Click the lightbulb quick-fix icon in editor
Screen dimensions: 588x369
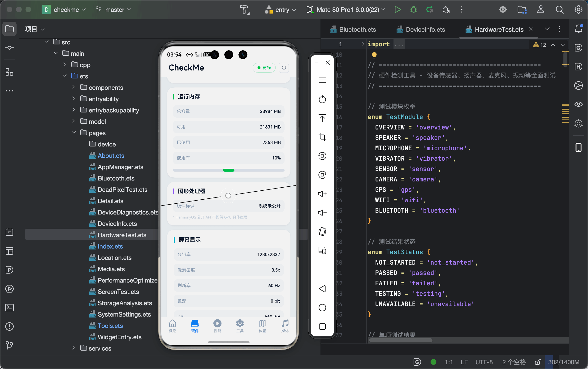pos(374,56)
